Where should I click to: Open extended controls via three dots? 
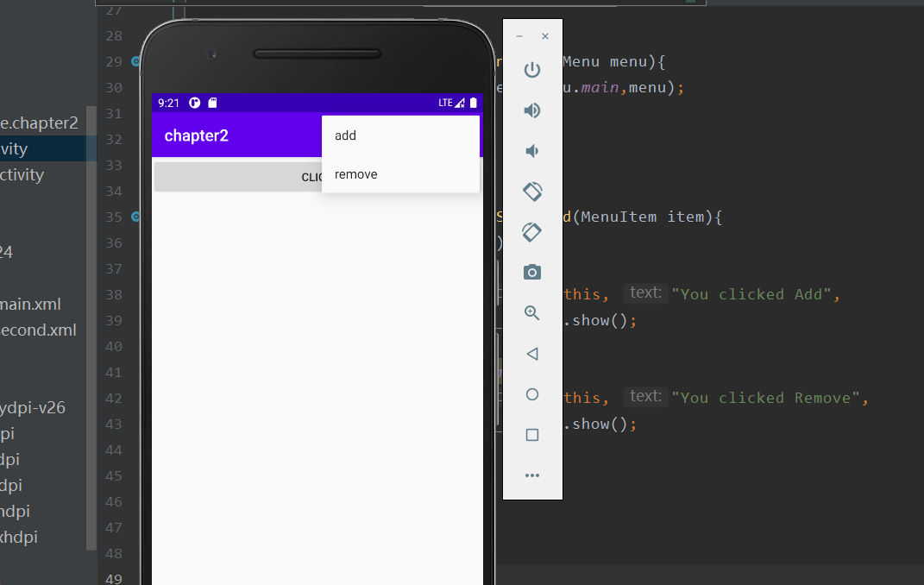[532, 475]
